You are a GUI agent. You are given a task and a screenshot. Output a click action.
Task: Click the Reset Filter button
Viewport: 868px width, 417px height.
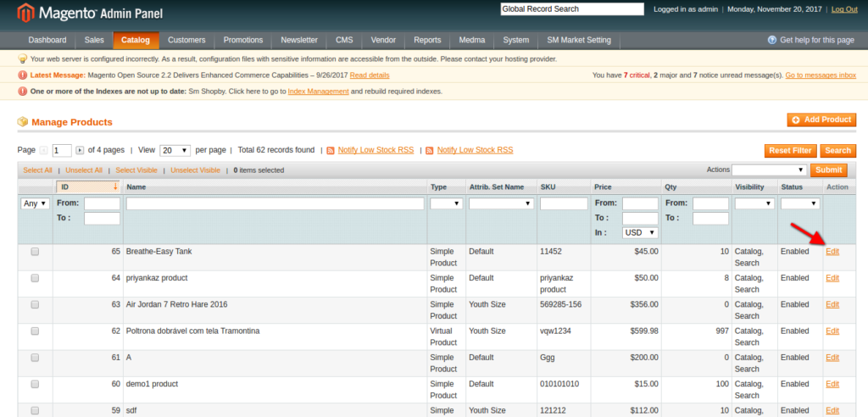[x=791, y=151]
